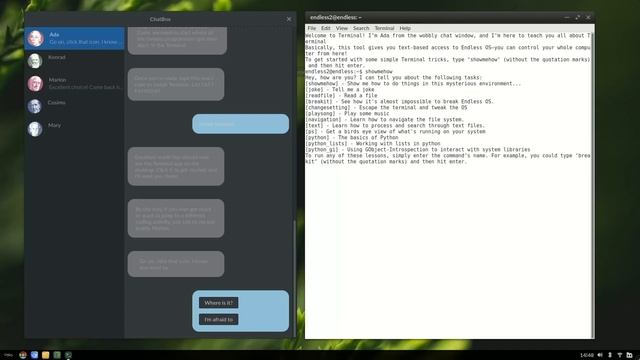The image size is (640, 360).
Task: Click the ChatBox conversation scrollbar
Action: tap(294, 278)
